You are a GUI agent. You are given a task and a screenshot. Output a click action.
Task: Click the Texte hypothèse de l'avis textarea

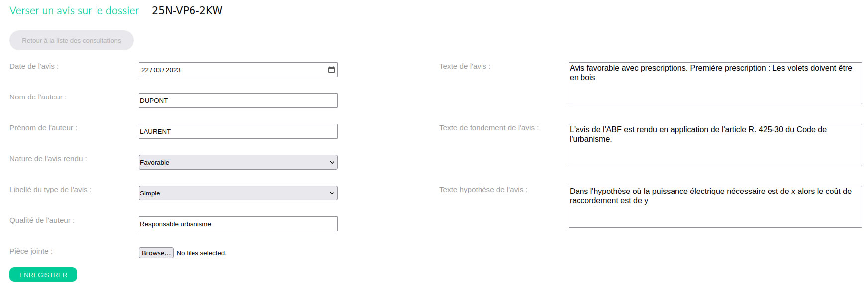[x=715, y=206]
